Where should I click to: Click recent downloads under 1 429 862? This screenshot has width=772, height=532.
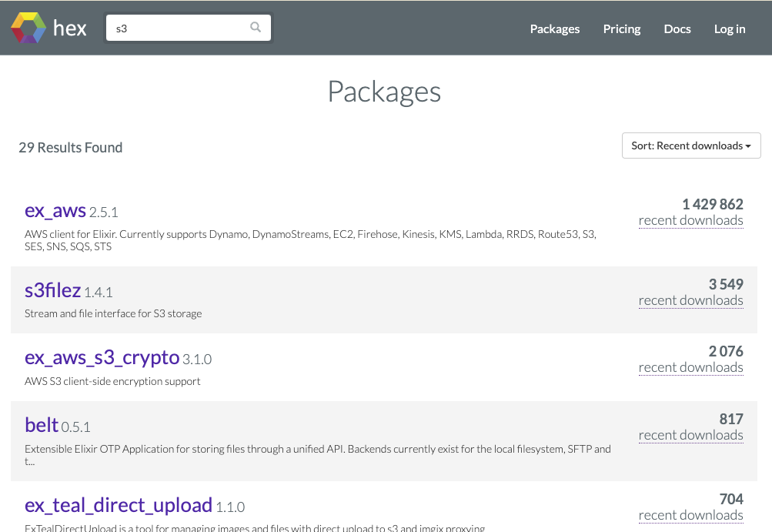click(690, 220)
